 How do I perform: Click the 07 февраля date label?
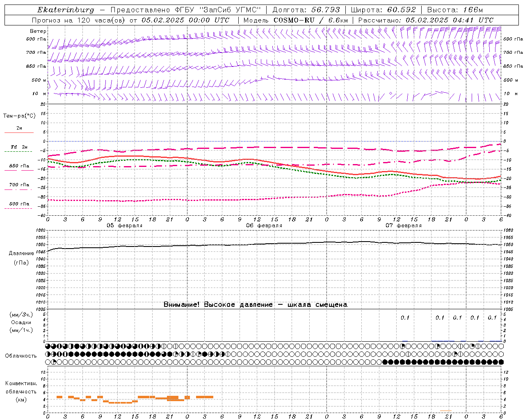404,226
